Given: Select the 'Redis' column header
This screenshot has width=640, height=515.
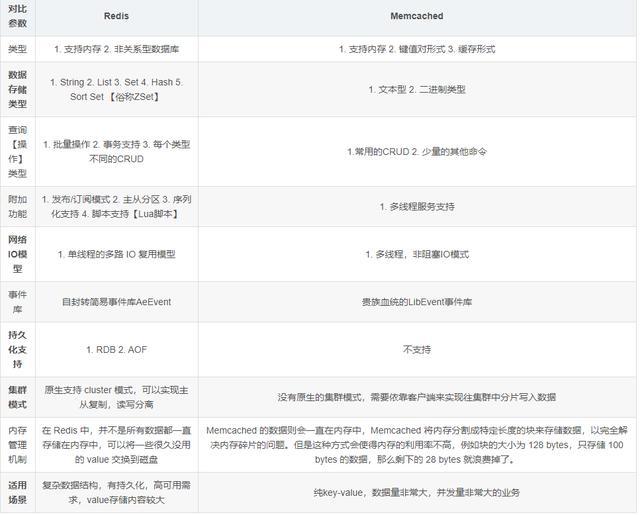Looking at the screenshot, I should pyautogui.click(x=116, y=16).
